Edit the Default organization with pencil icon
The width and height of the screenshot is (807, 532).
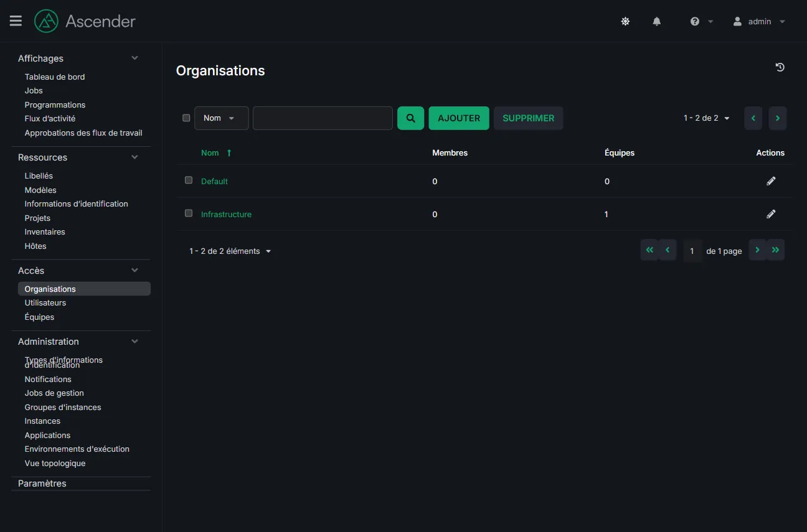point(771,181)
